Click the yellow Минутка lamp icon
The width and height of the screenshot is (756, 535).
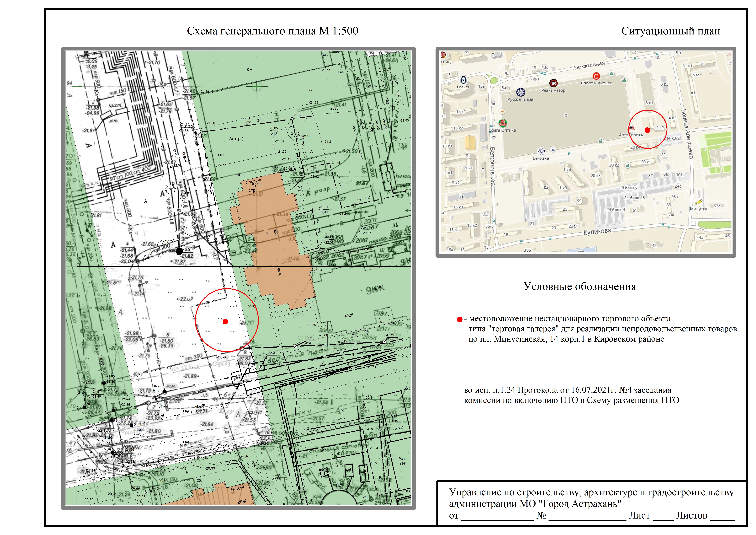click(x=699, y=202)
